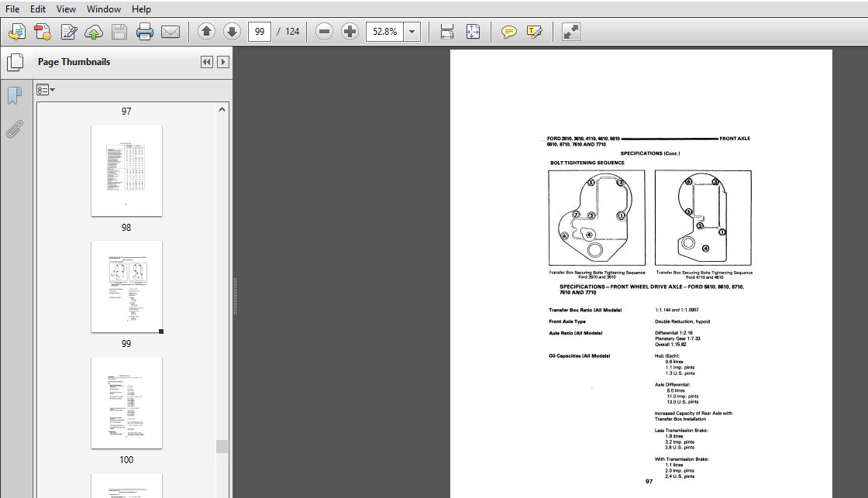Image resolution: width=868 pixels, height=498 pixels.
Task: Open the Window menu
Action: [104, 9]
